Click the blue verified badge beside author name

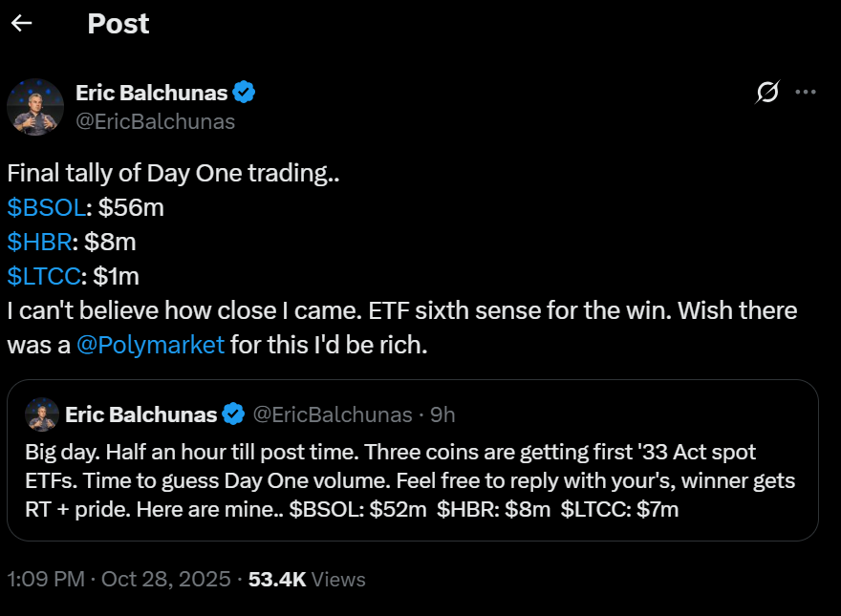tap(245, 93)
